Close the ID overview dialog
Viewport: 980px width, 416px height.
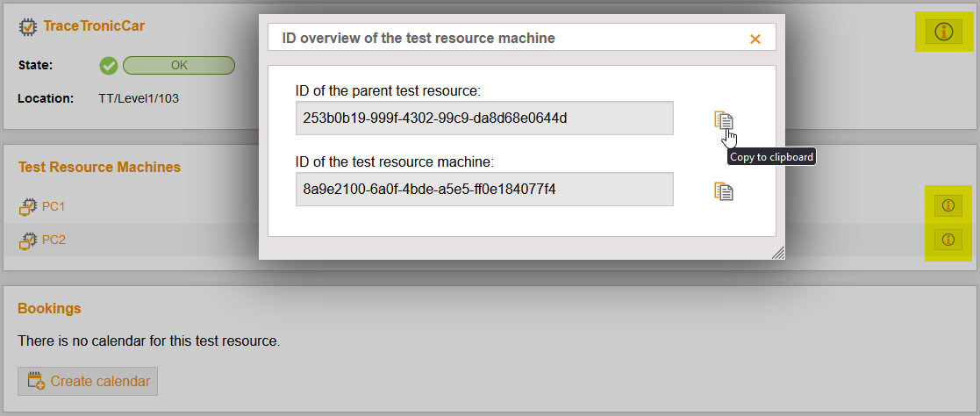tap(755, 39)
